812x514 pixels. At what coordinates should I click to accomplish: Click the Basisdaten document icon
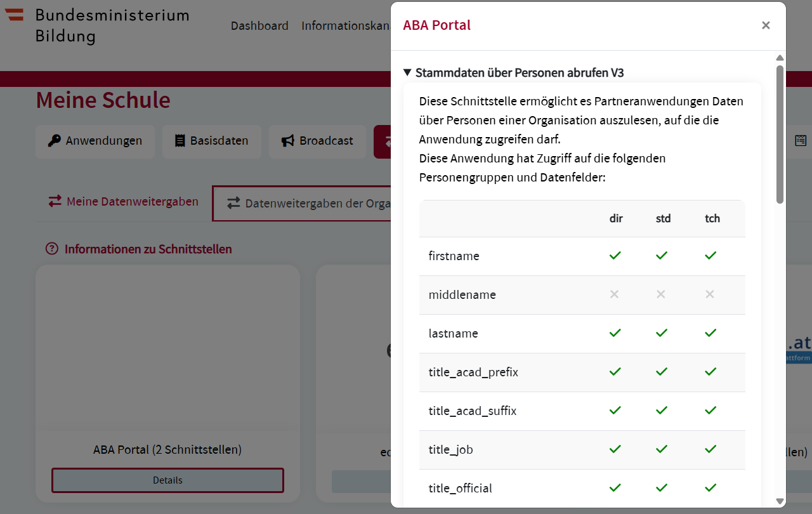point(180,141)
